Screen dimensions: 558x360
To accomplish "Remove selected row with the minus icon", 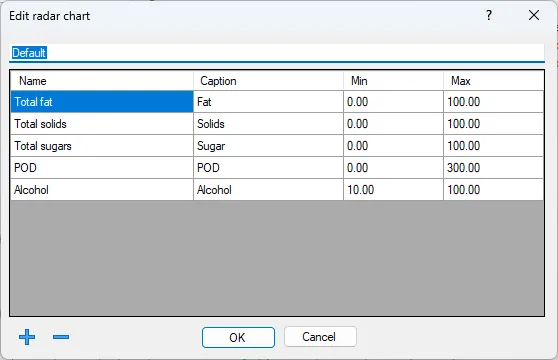I will pyautogui.click(x=61, y=337).
